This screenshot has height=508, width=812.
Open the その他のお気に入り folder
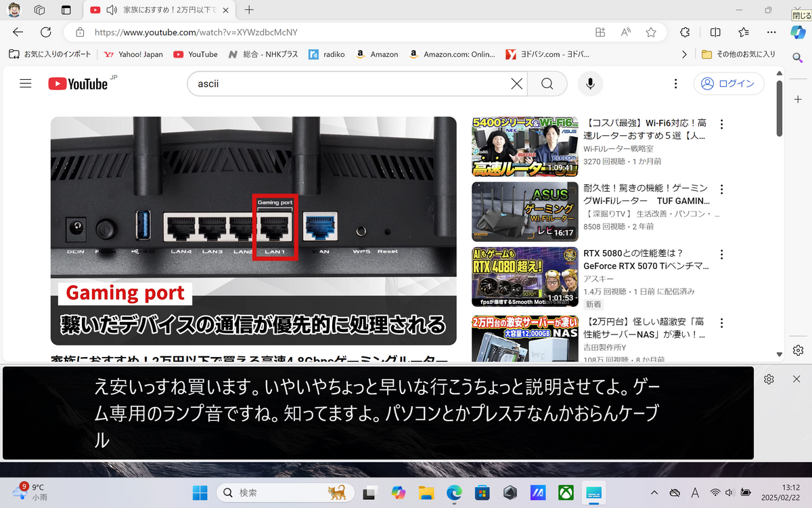738,54
